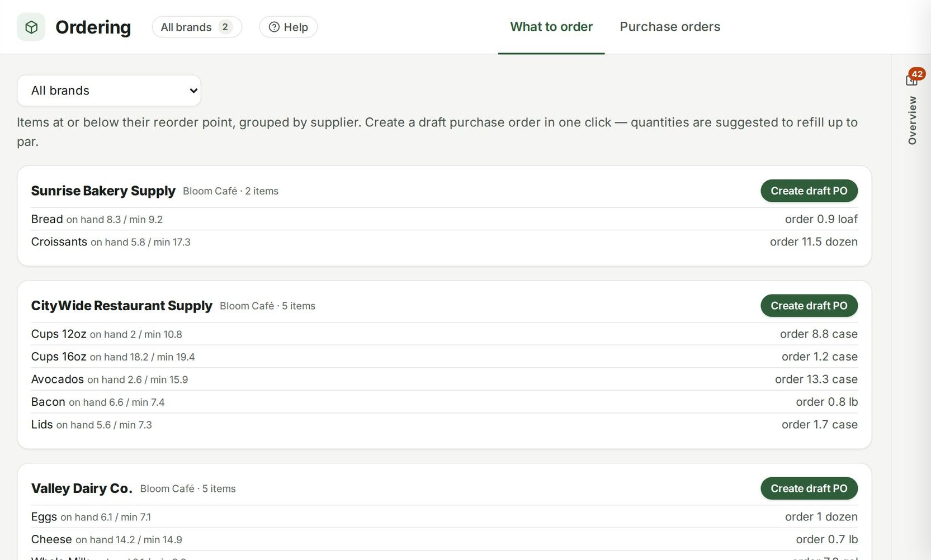Viewport: 931px width, 560px height.
Task: Select the Bacon item row
Action: pos(445,402)
